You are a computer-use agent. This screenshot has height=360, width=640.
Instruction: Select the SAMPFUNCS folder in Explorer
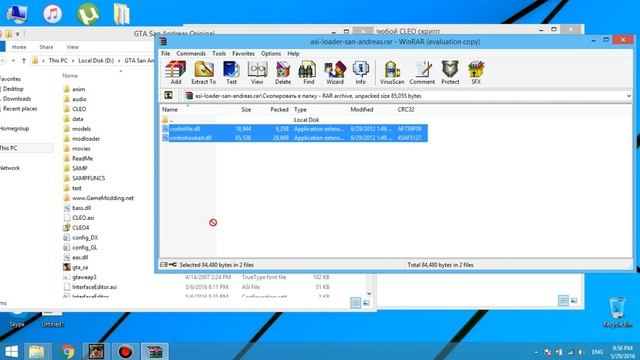[x=84, y=178]
